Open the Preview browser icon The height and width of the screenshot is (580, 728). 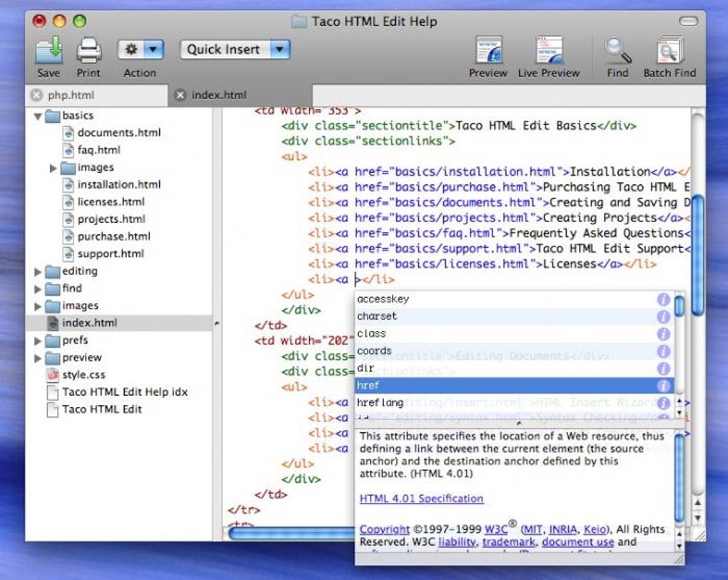(488, 51)
